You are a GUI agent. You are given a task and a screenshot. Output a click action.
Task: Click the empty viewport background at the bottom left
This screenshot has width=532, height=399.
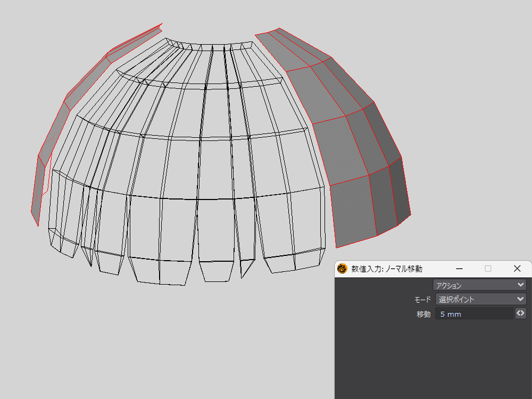(80, 346)
